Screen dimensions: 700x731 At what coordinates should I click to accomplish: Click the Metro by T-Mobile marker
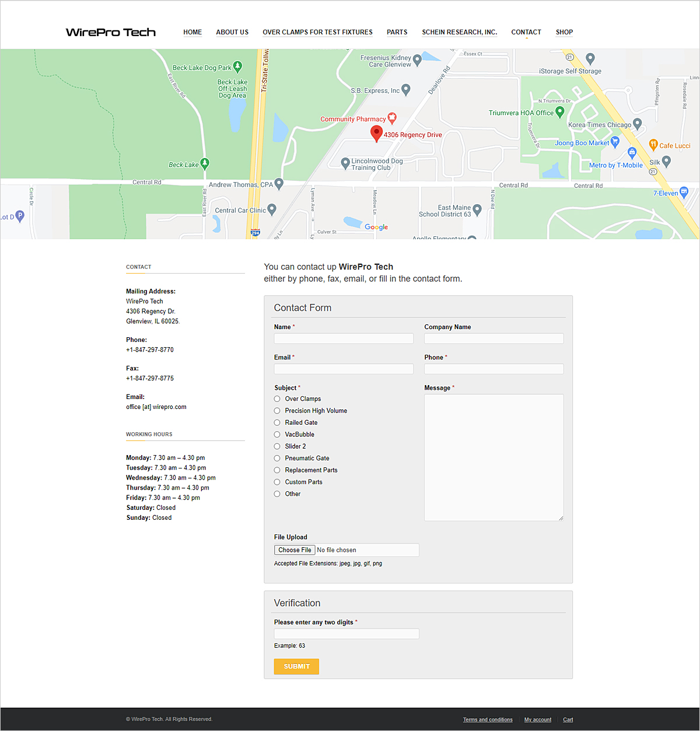click(632, 153)
